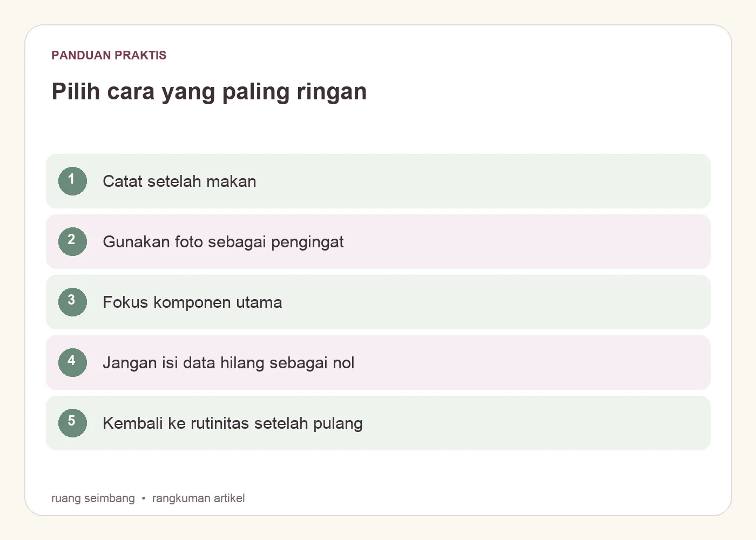Click the number 5 circle badge
This screenshot has height=540, width=756.
(x=72, y=423)
